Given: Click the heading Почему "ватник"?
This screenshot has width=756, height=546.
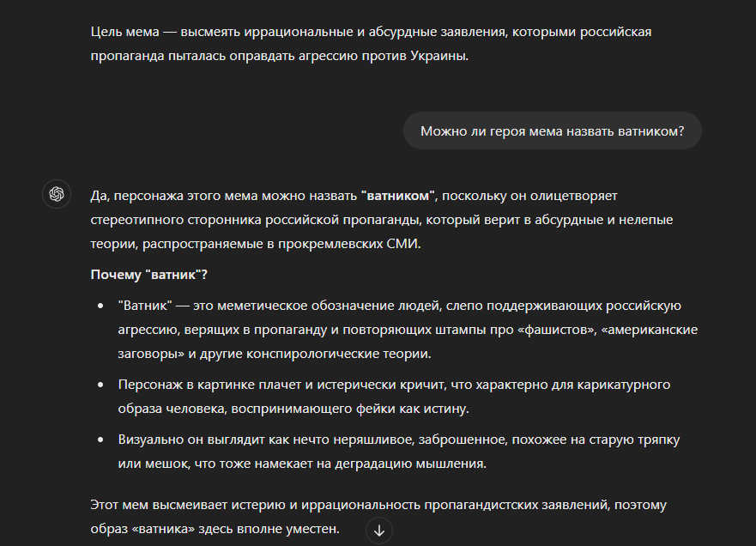Looking at the screenshot, I should click(148, 276).
